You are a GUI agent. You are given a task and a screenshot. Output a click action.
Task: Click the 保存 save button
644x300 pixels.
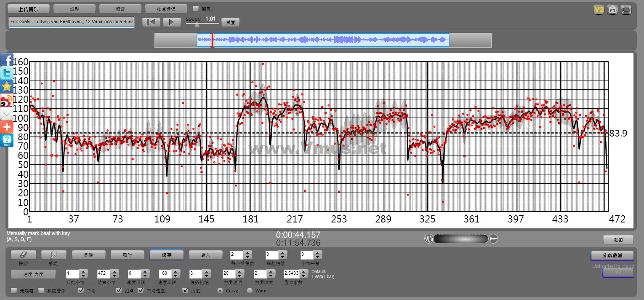tap(166, 254)
